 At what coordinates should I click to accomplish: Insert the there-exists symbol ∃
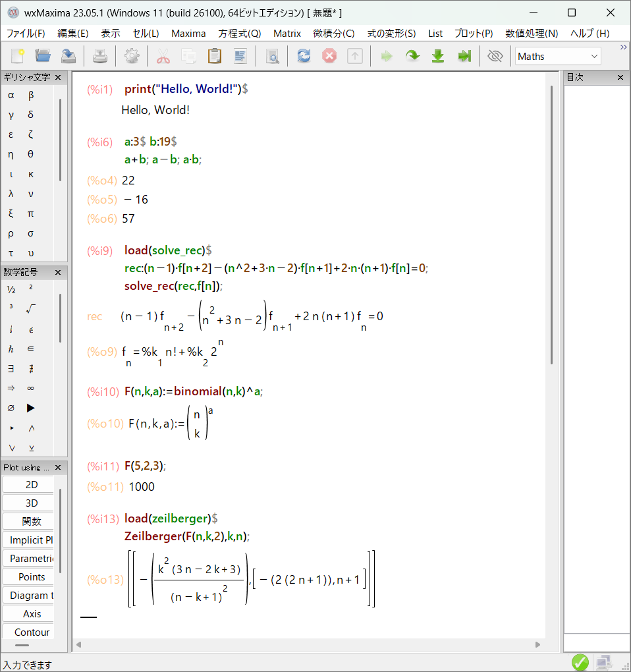(11, 368)
